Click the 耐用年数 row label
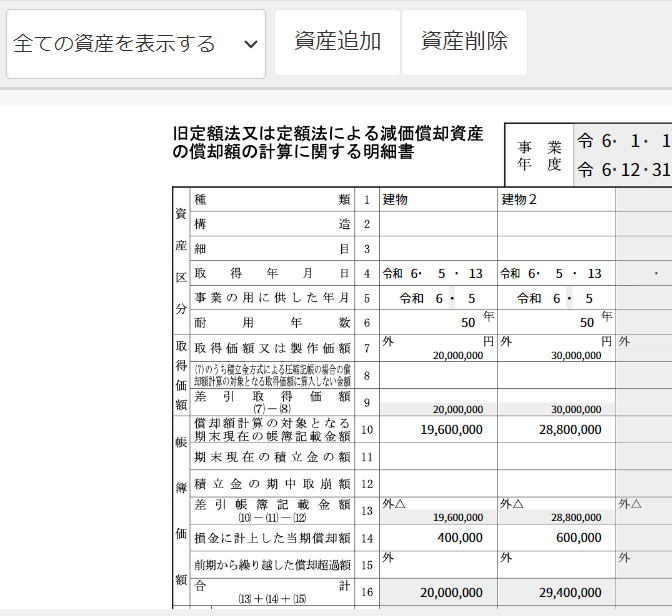The height and width of the screenshot is (616, 672). pos(272,322)
